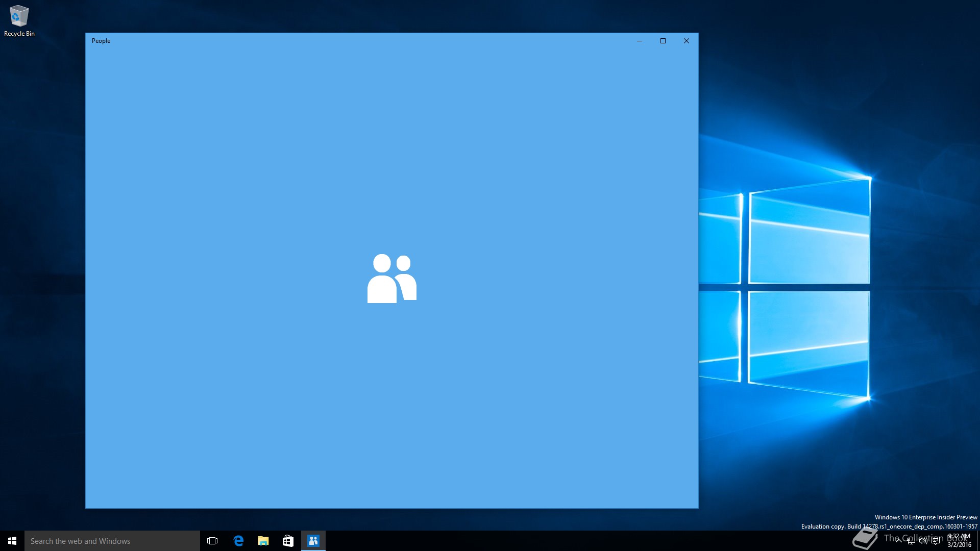Open the network status tray icon

pyautogui.click(x=911, y=541)
